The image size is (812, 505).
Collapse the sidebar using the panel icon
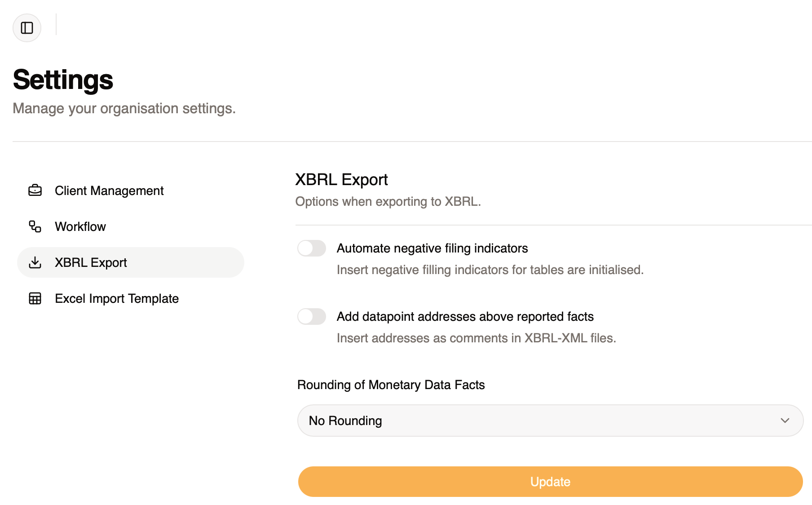pyautogui.click(x=26, y=28)
